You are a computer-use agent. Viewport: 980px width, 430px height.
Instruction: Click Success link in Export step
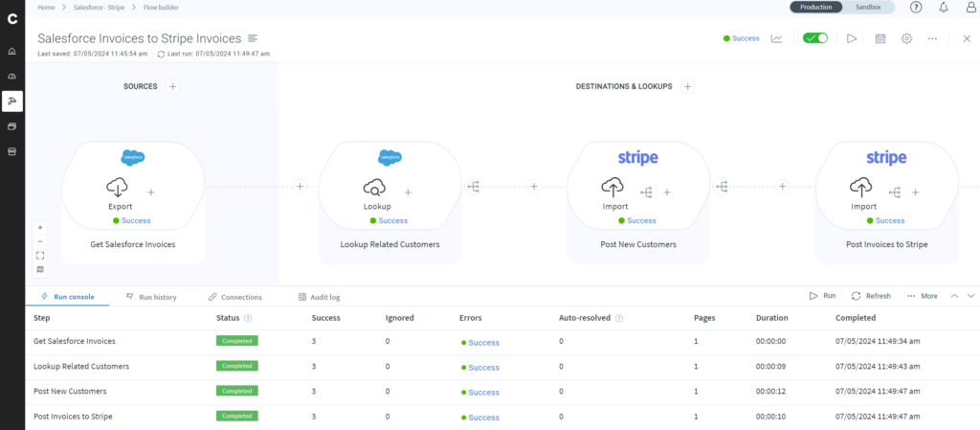tap(136, 220)
